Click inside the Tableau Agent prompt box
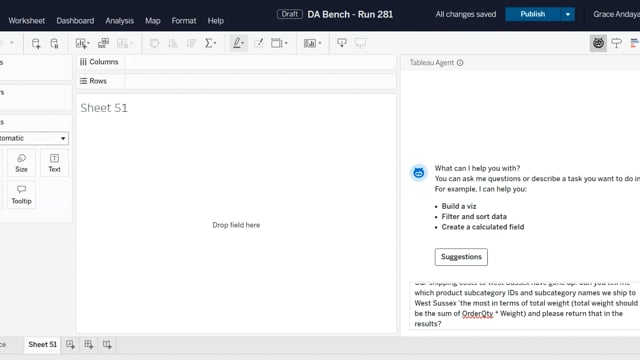The width and height of the screenshot is (640, 360). (x=524, y=305)
